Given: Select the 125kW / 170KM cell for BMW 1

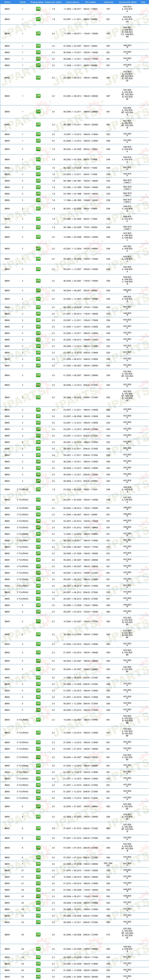Looking at the screenshot, I should (91, 59).
